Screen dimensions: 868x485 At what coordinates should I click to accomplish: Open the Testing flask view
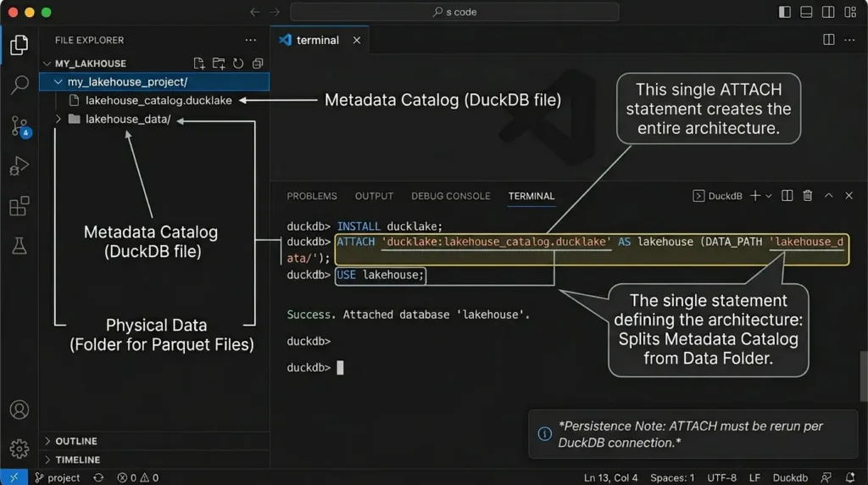(19, 246)
